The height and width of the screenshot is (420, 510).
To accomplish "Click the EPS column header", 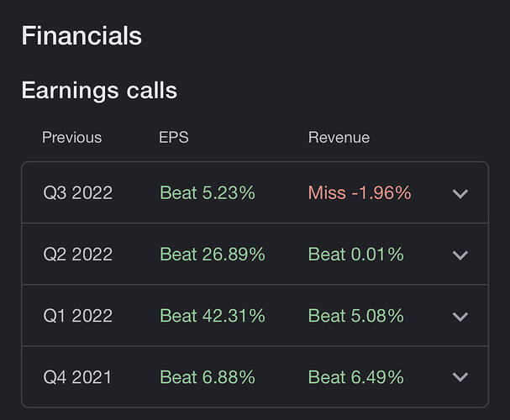I will click(x=174, y=137).
